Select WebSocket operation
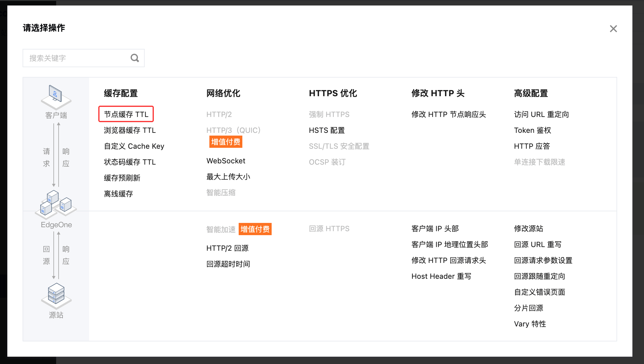Screen dimensions: 644x364 click(x=226, y=161)
